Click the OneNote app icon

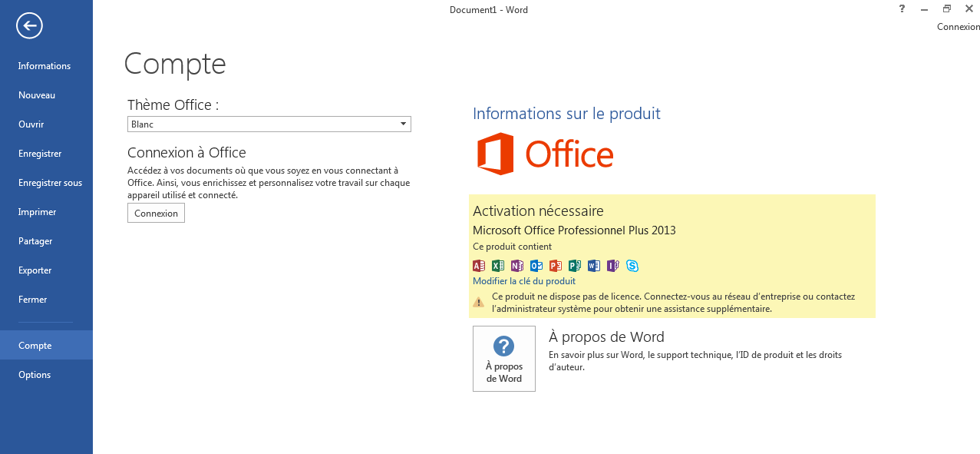click(517, 266)
